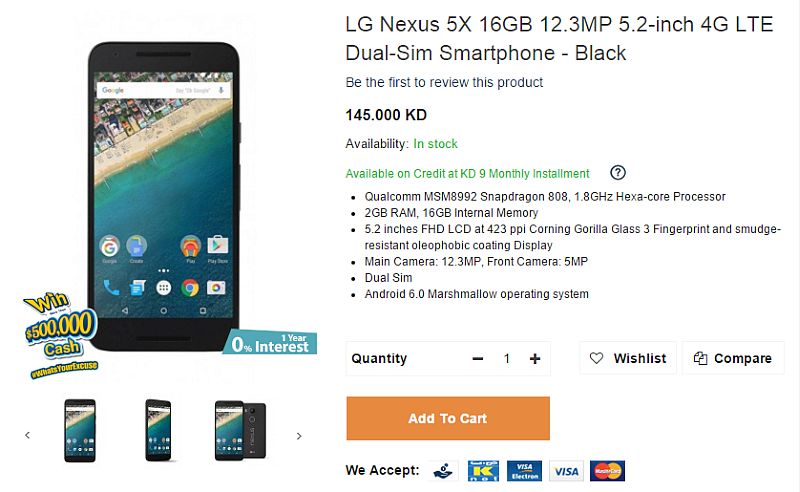The image size is (800, 492).
Task: Click the MasterCard payment logo
Action: tap(607, 471)
